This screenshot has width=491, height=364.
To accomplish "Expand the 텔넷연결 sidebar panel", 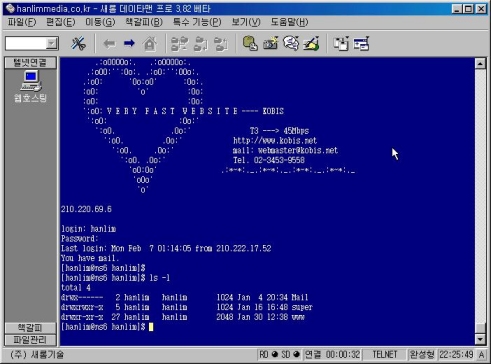I will [30, 63].
